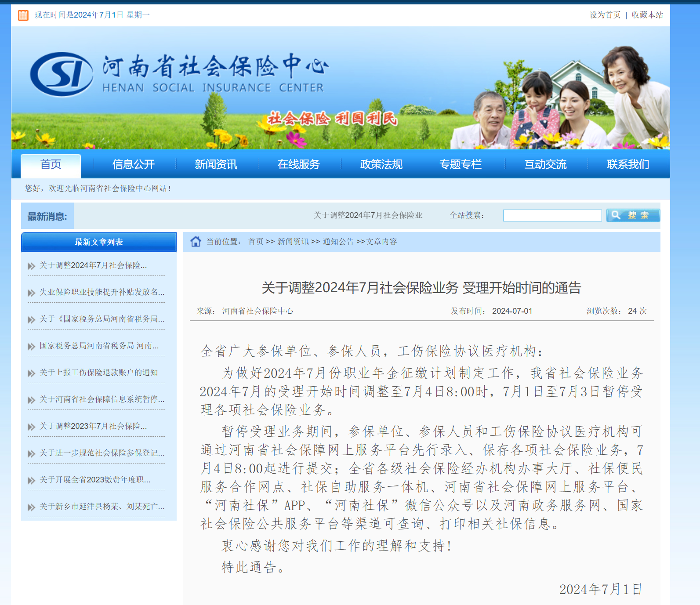Click arrow icon beside 关于调整2023年7月社会保险 article

click(31, 427)
